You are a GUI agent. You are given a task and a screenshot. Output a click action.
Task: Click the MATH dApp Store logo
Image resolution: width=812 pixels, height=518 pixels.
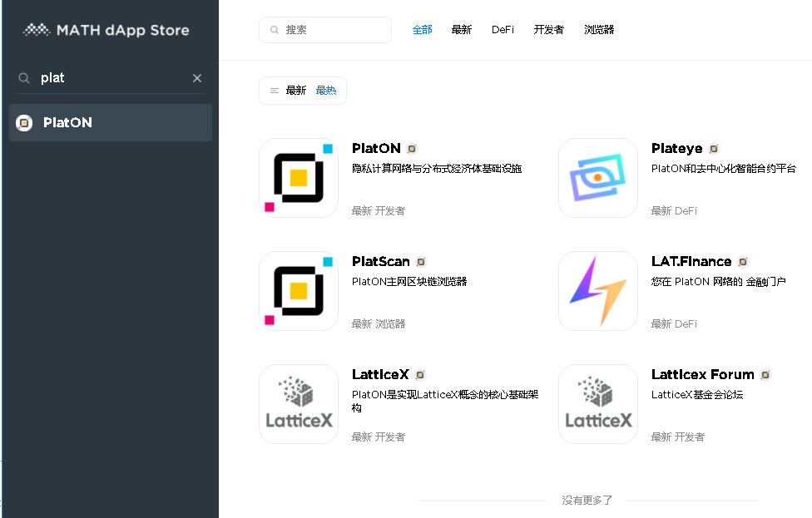pos(106,30)
